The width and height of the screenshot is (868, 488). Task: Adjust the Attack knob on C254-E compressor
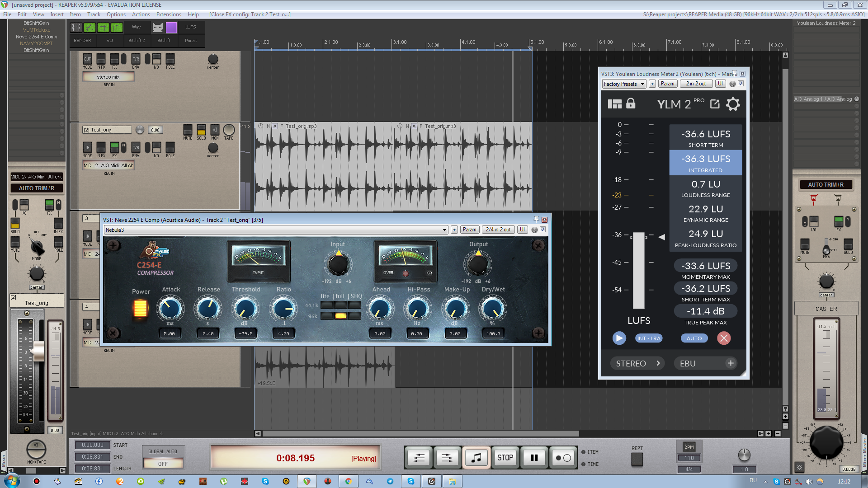coord(170,308)
